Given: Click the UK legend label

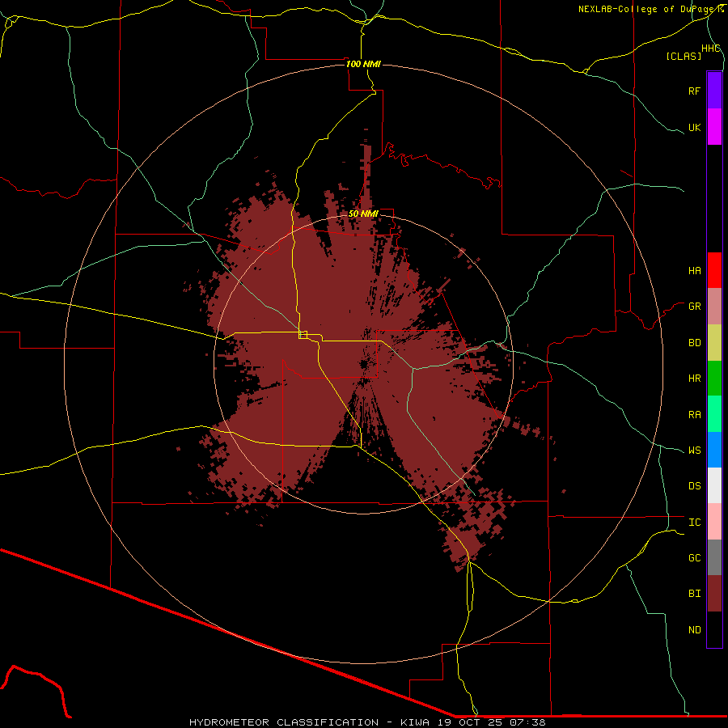Looking at the screenshot, I should [694, 127].
